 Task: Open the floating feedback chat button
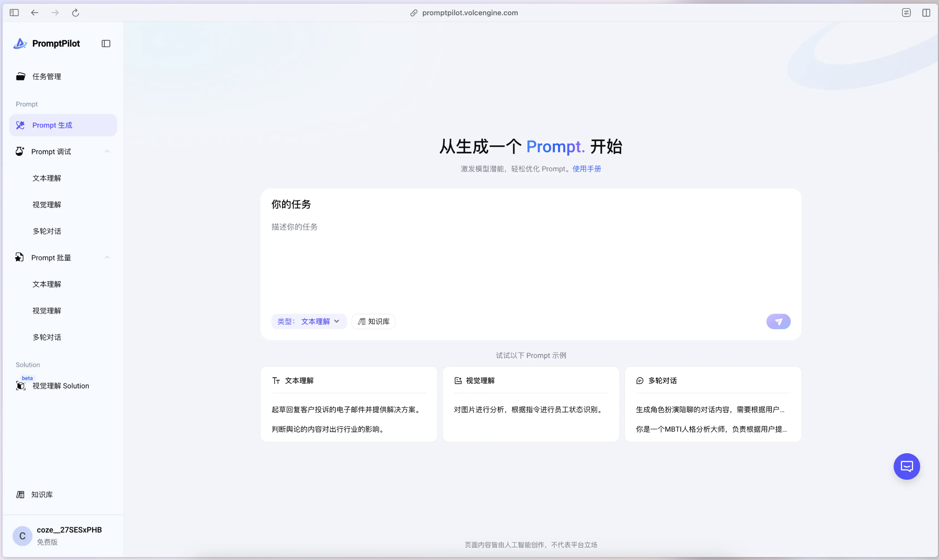coord(906,466)
